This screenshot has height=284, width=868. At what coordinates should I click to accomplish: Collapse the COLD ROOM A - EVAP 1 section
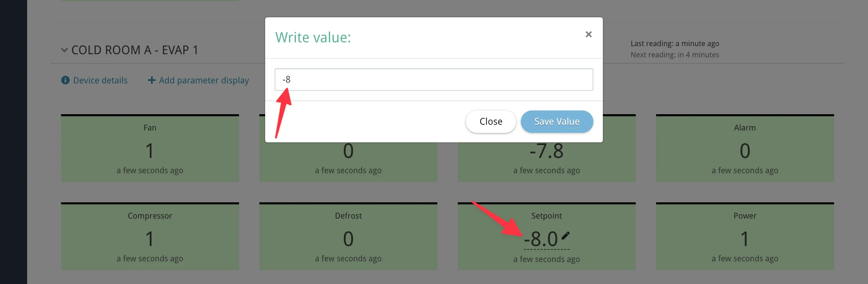tap(64, 50)
